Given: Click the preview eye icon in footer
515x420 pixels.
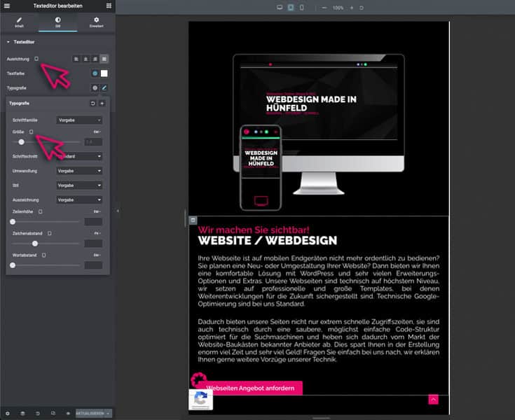Looking at the screenshot, I should click(68, 414).
